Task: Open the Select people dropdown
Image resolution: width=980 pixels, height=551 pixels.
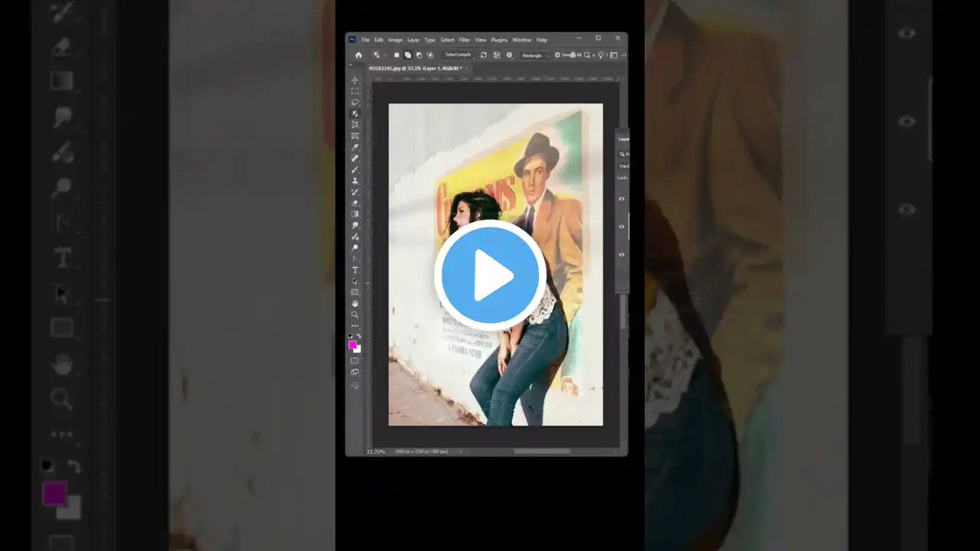Action: [459, 55]
